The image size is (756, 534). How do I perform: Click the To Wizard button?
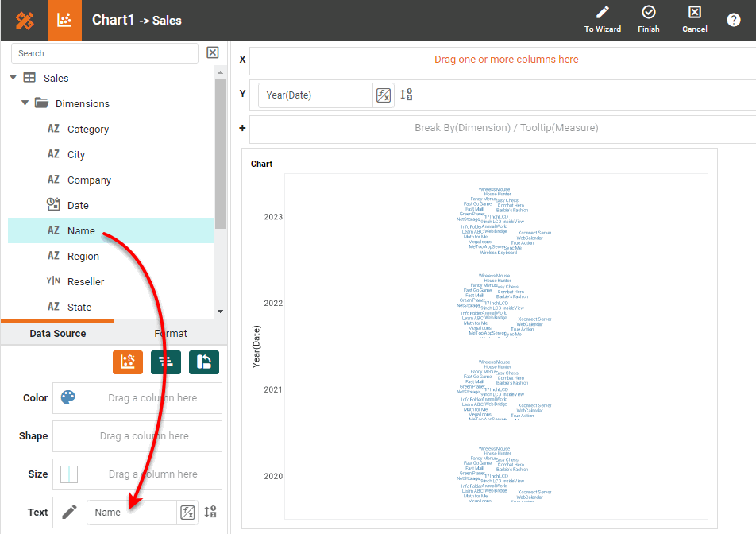pyautogui.click(x=603, y=20)
